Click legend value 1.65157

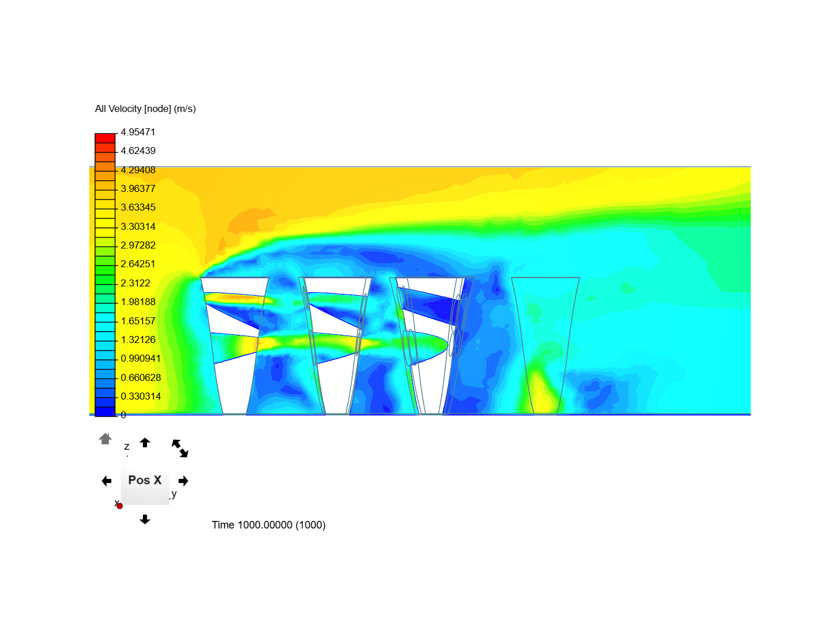138,321
